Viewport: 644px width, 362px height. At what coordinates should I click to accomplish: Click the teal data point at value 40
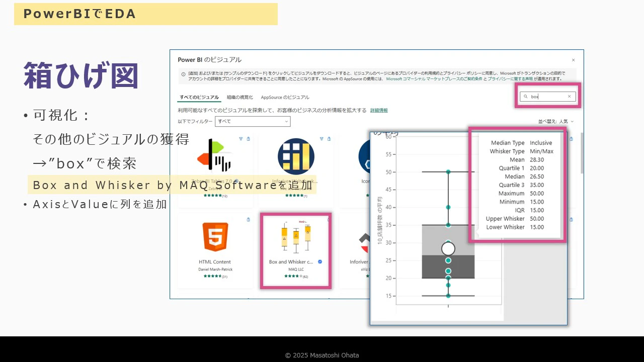(x=448, y=207)
